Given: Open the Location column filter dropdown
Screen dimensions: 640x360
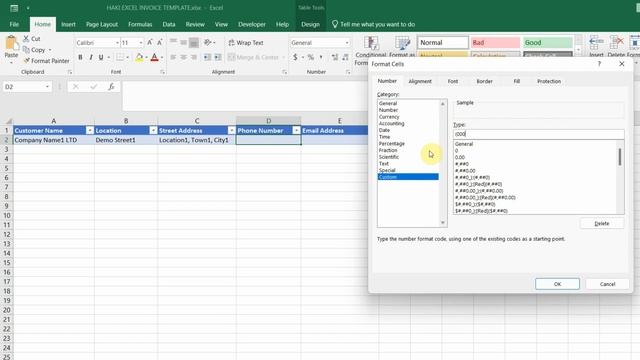Looking at the screenshot, I should point(153,130).
